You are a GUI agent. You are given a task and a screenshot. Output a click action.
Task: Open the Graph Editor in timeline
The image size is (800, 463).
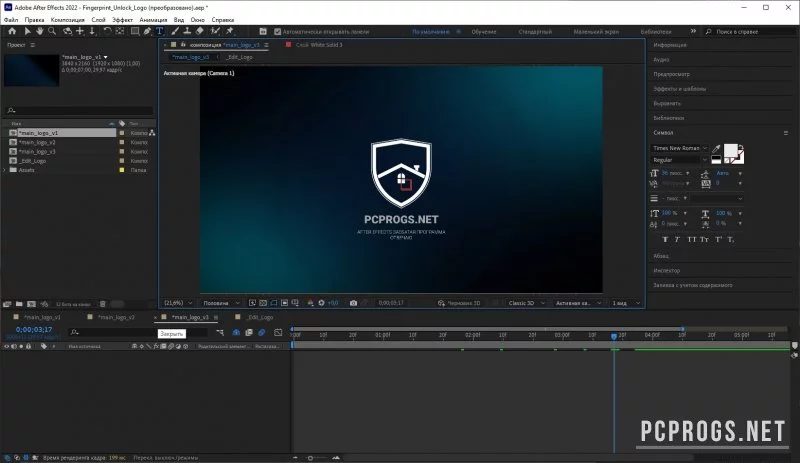pos(278,332)
